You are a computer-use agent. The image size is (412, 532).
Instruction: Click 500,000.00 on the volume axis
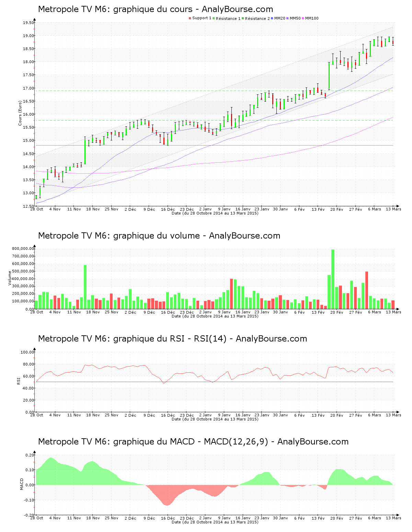[x=23, y=271]
